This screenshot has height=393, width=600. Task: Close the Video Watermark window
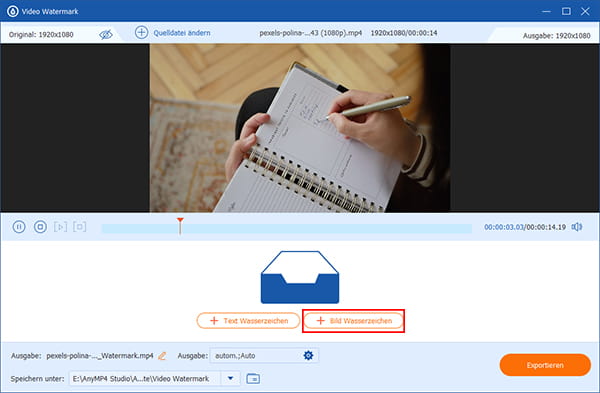pyautogui.click(x=585, y=11)
